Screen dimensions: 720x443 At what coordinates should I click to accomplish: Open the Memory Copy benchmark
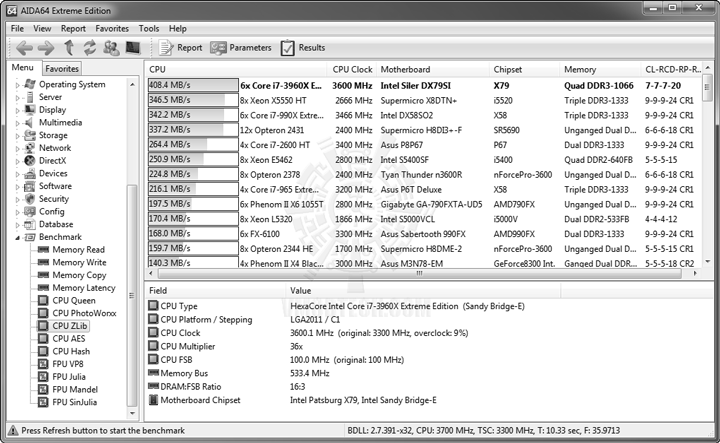[79, 275]
